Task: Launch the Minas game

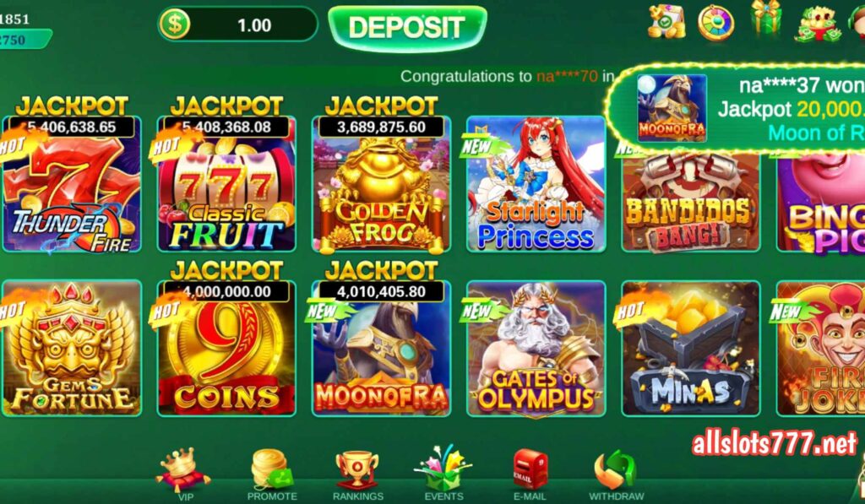Action: (x=691, y=348)
